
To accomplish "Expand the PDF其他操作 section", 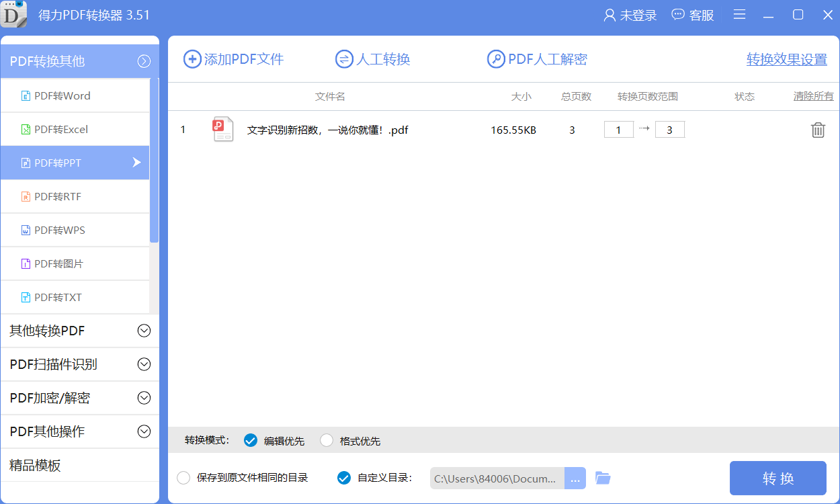I will click(144, 431).
